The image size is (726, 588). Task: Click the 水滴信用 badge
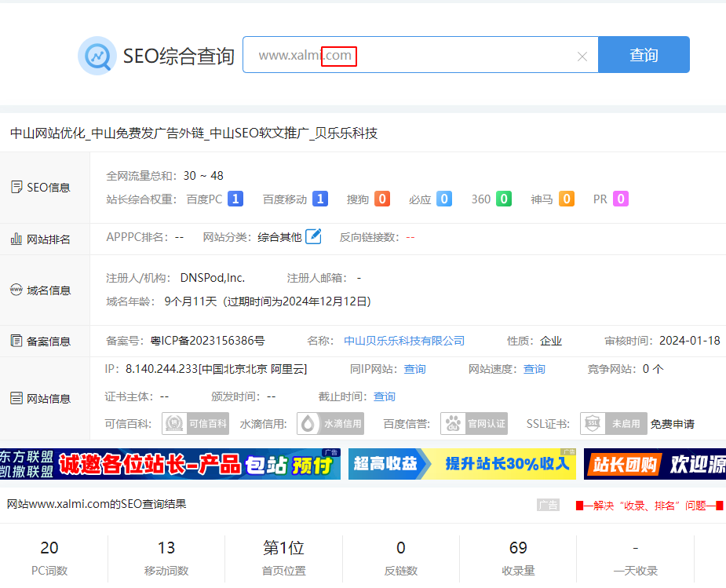point(330,423)
